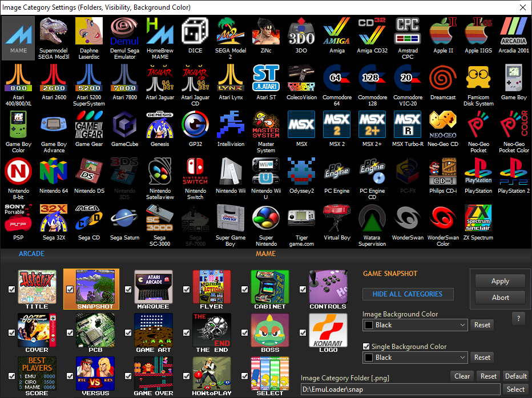The height and width of the screenshot is (398, 532).
Task: Click the black Image Background Color swatch
Action: tap(369, 325)
